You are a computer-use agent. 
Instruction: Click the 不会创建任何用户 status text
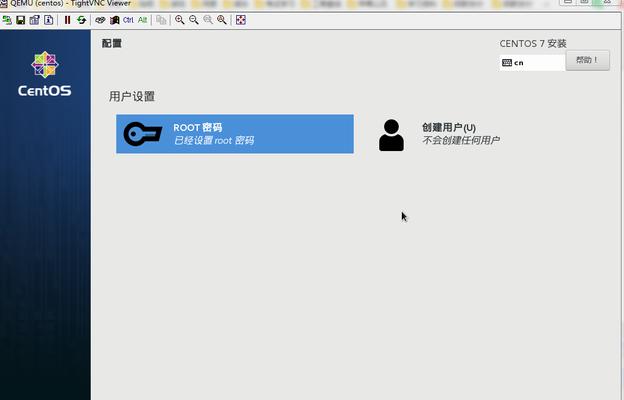460,140
